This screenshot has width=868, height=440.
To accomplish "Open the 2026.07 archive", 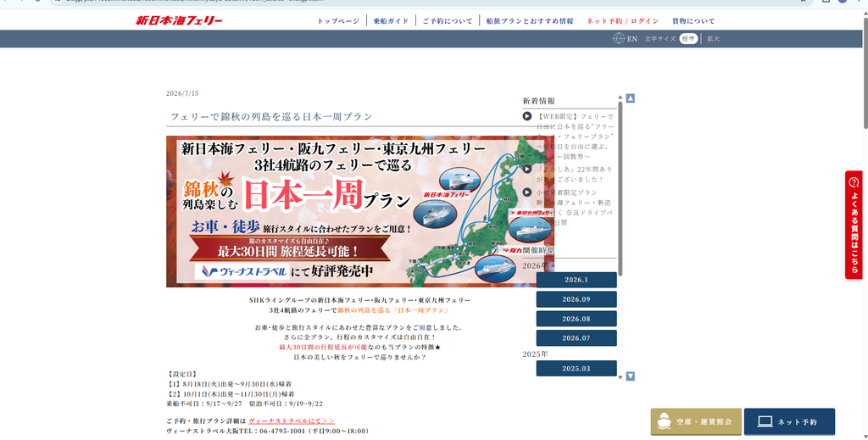I will 576,338.
